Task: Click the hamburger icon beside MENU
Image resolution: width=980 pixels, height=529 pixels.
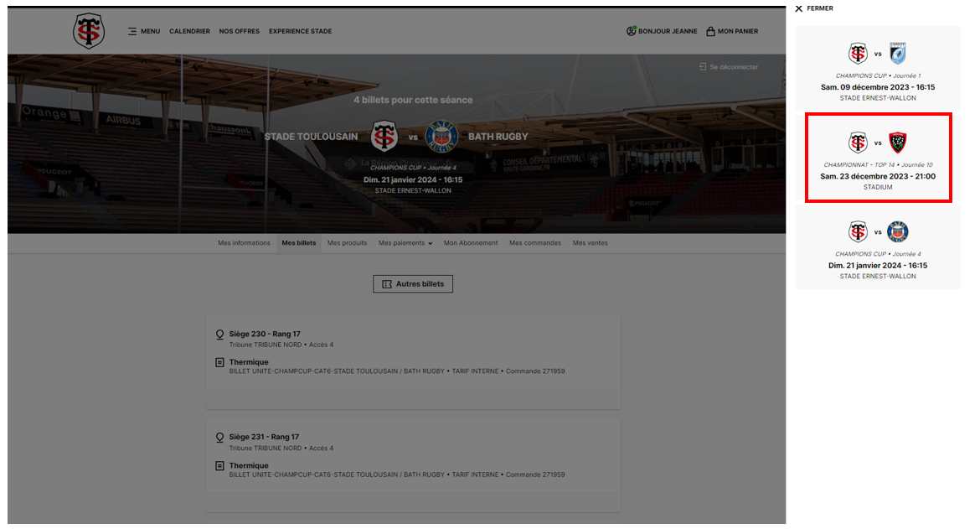Action: pos(132,31)
